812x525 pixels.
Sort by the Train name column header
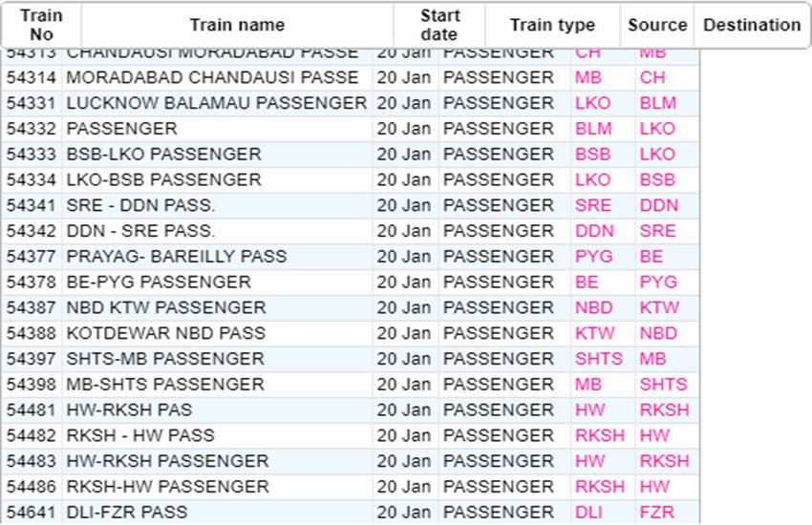[237, 26]
